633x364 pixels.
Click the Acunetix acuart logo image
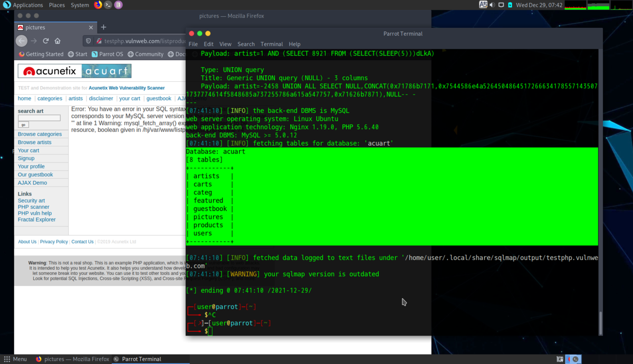[75, 71]
